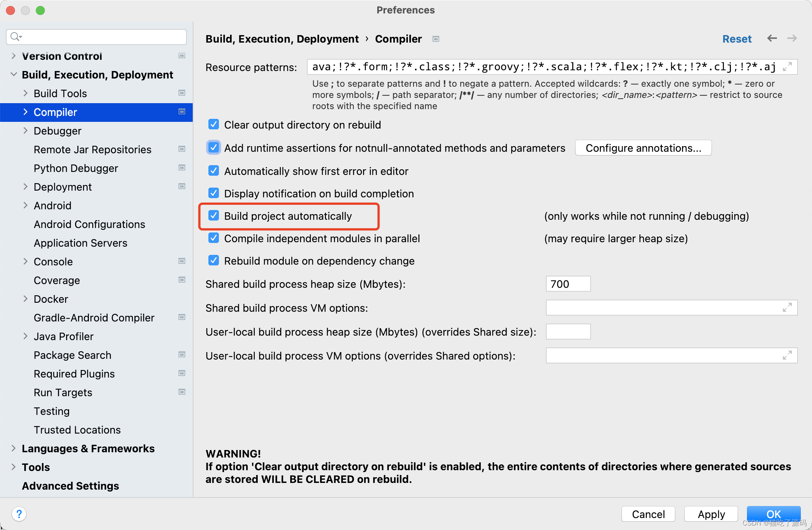Uncheck Clear output directory on rebuild

[213, 124]
